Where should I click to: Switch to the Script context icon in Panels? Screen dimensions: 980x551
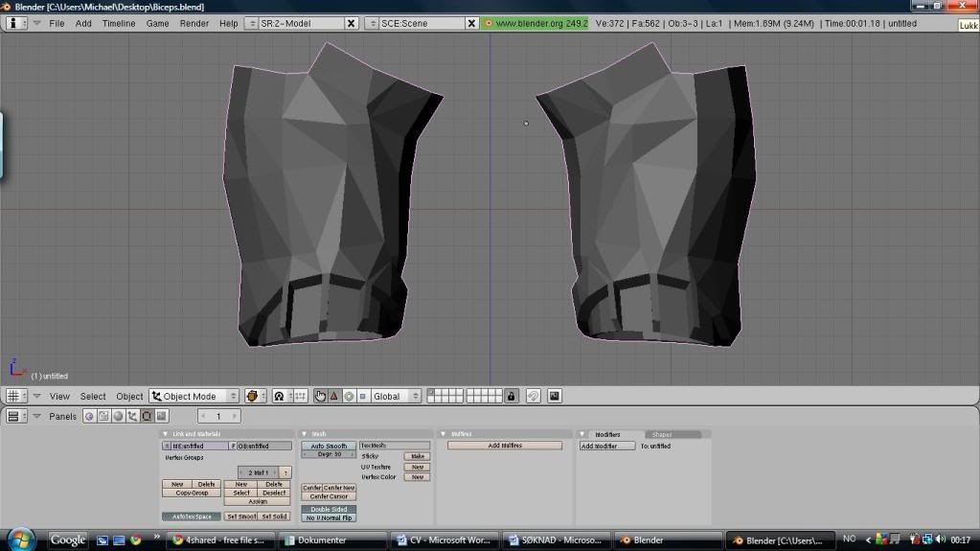tap(103, 416)
